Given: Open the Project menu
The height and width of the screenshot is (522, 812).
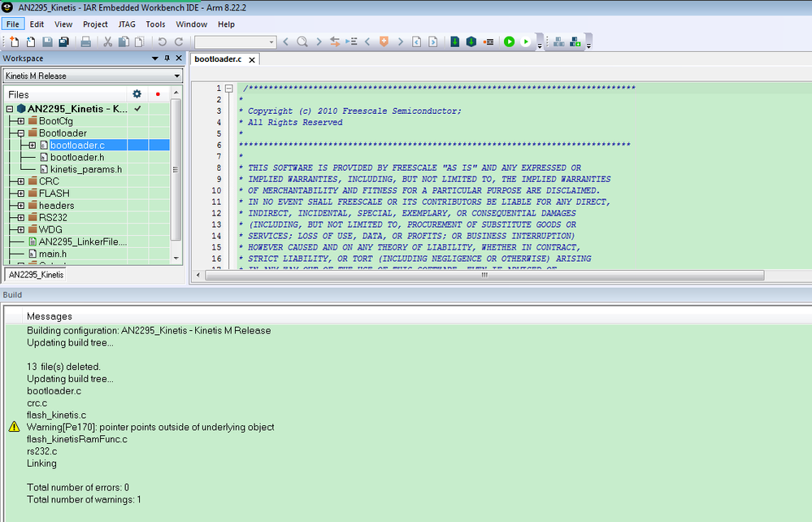Looking at the screenshot, I should click(95, 24).
